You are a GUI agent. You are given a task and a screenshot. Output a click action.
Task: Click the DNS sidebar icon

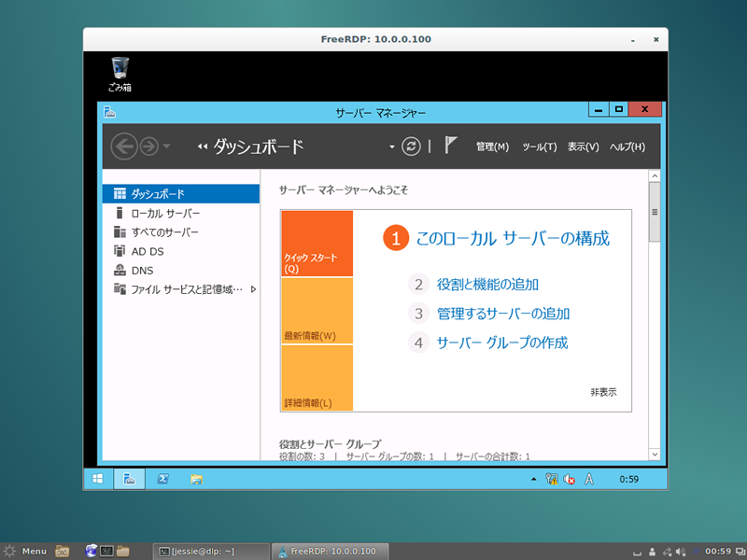(120, 270)
